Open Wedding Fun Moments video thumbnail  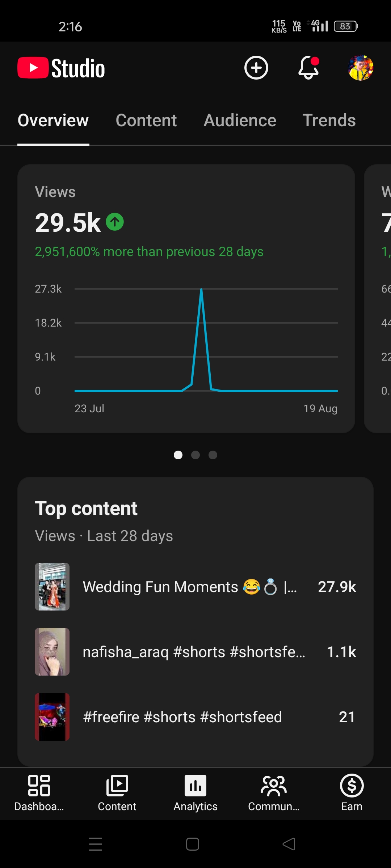52,587
